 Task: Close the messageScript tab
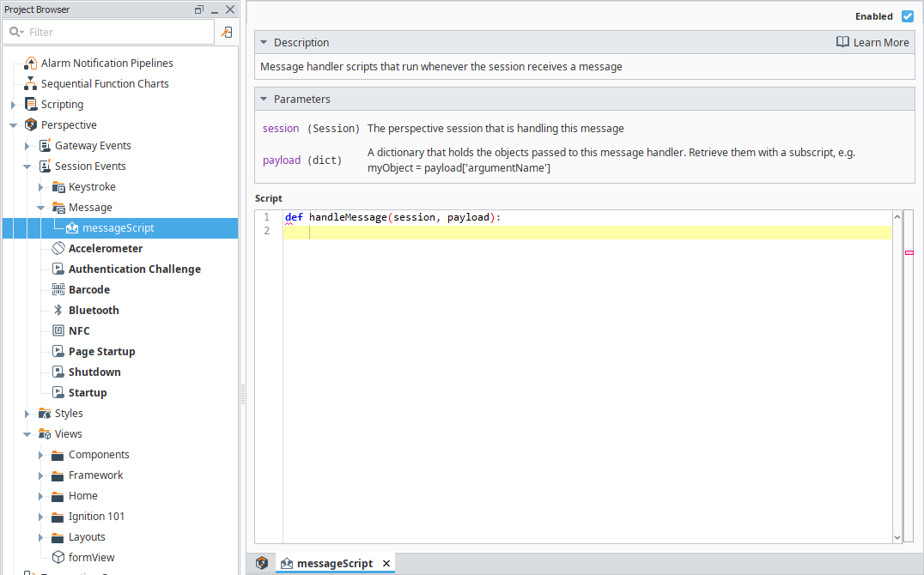pyautogui.click(x=386, y=564)
